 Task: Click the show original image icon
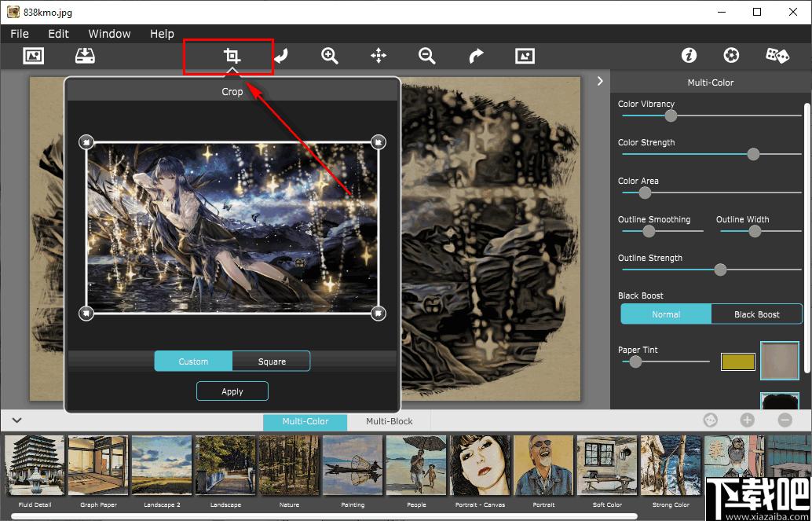[x=525, y=56]
